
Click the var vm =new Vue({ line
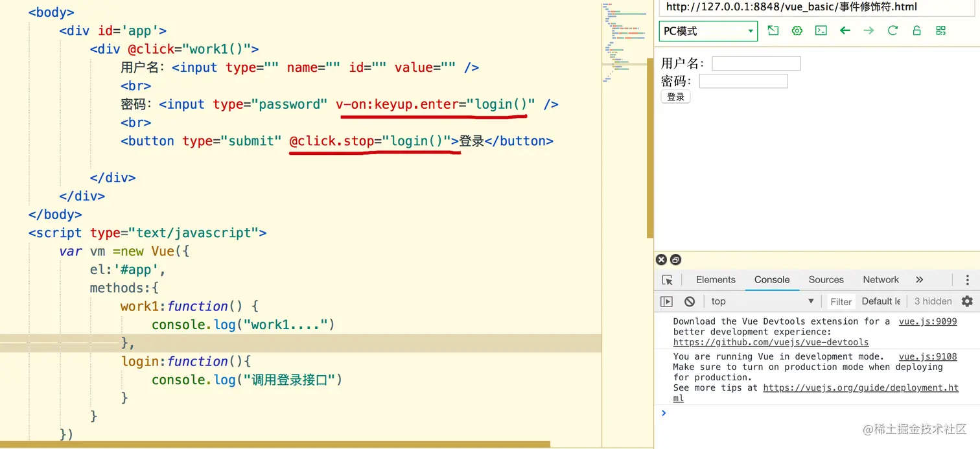tap(124, 251)
